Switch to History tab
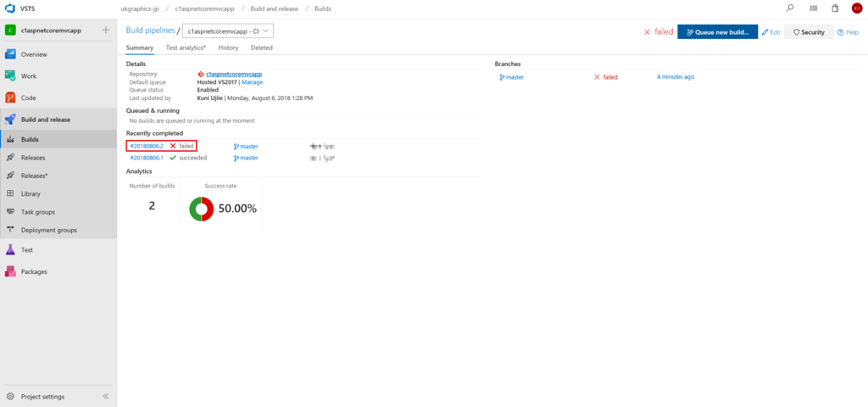 (x=228, y=47)
